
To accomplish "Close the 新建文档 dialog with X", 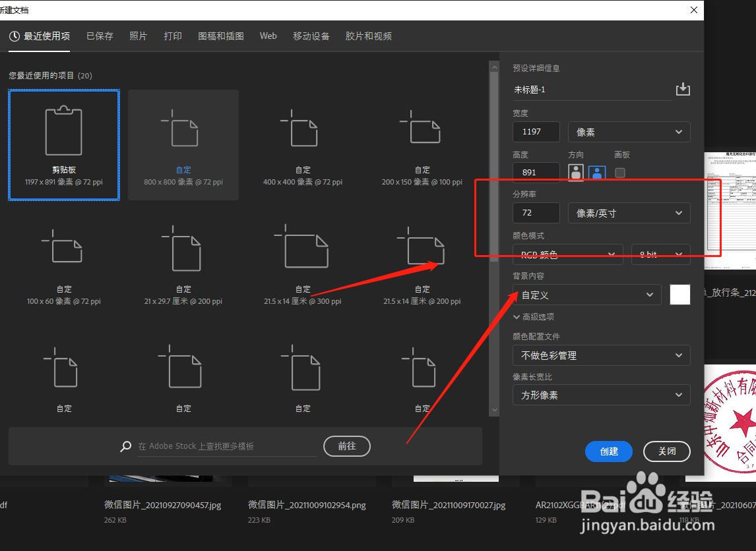I will (694, 10).
